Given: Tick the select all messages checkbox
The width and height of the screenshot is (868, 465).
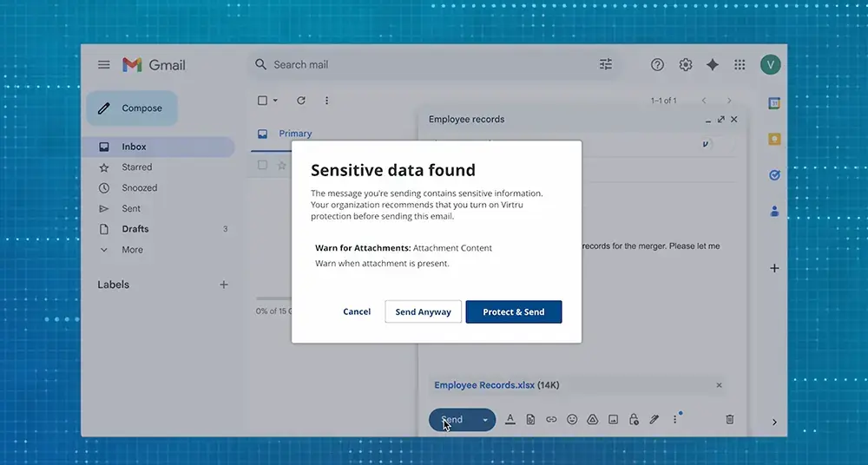Looking at the screenshot, I should point(263,101).
